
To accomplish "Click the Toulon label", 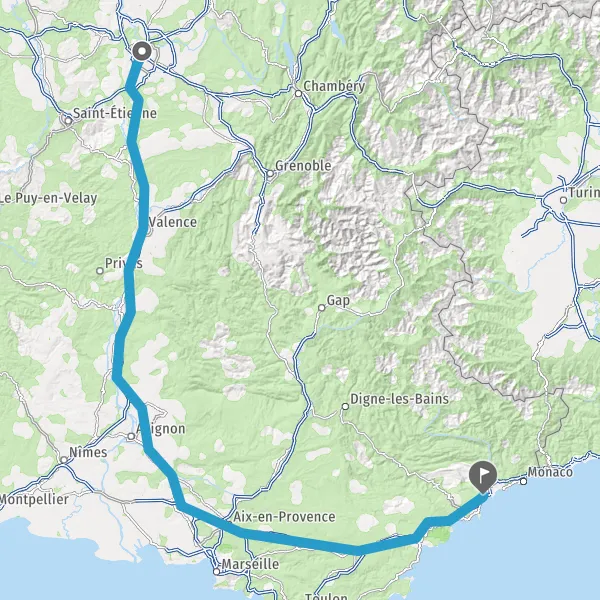I will pyautogui.click(x=326, y=596).
